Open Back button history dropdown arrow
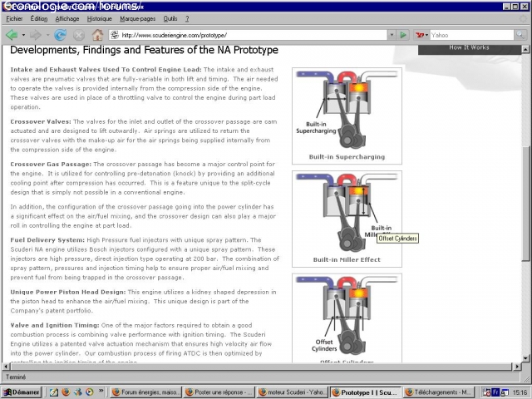 pyautogui.click(x=24, y=35)
